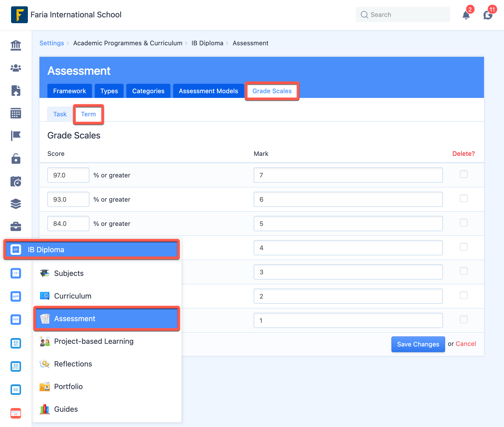Select Reflections in the IB Diploma menu
Screen dimensions: 504x427
point(73,364)
